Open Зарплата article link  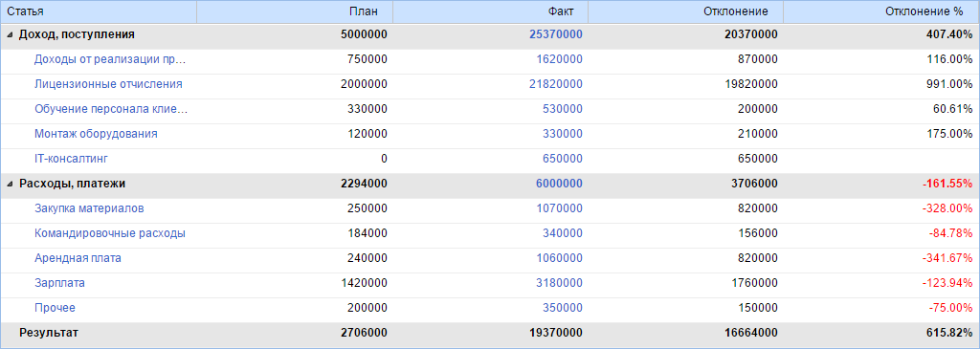coord(60,283)
